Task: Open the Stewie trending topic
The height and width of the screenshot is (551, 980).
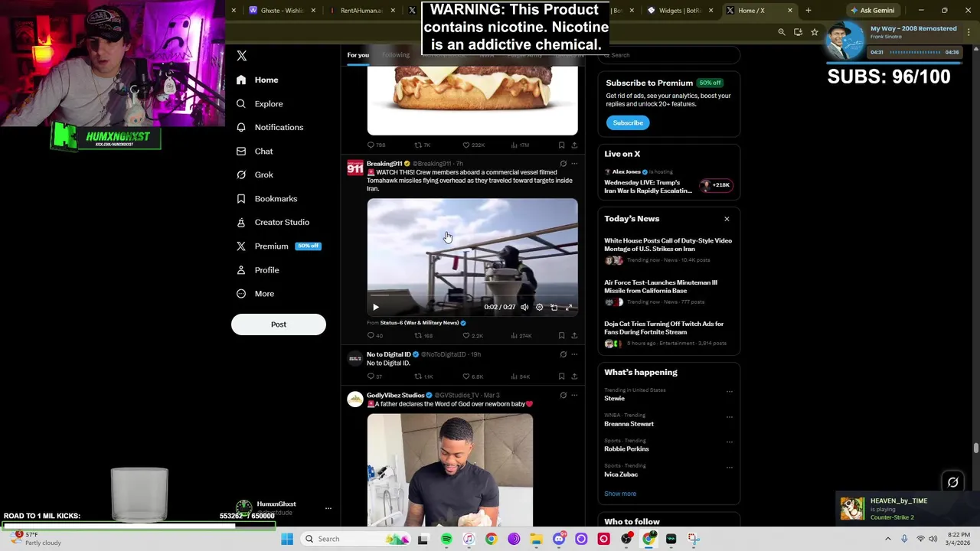Action: pyautogui.click(x=614, y=399)
